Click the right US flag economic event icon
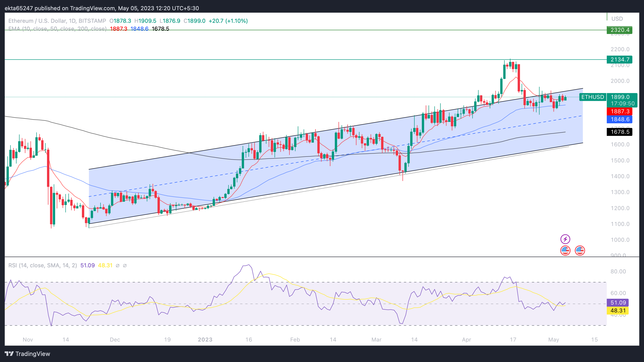 click(580, 251)
